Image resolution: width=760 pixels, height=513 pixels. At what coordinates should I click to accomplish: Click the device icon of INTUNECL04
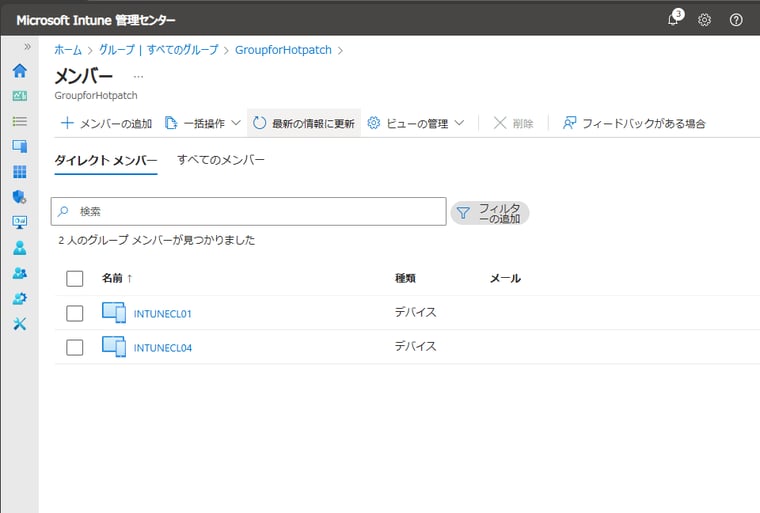114,347
